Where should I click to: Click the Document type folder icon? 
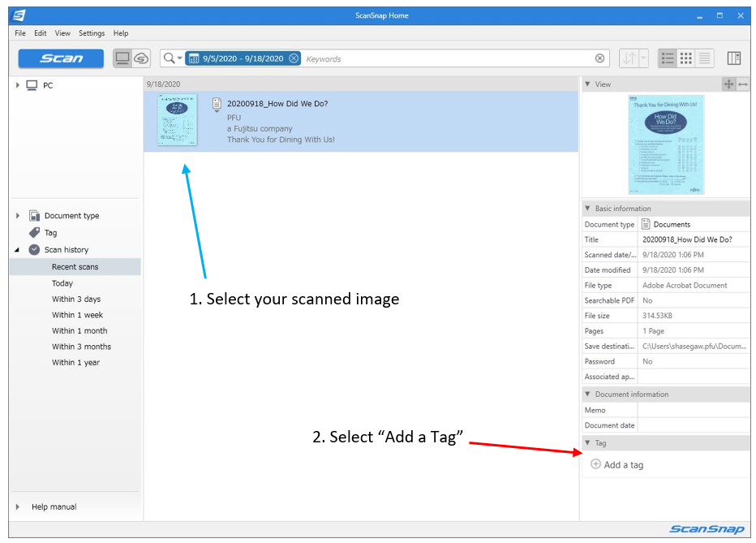34,216
